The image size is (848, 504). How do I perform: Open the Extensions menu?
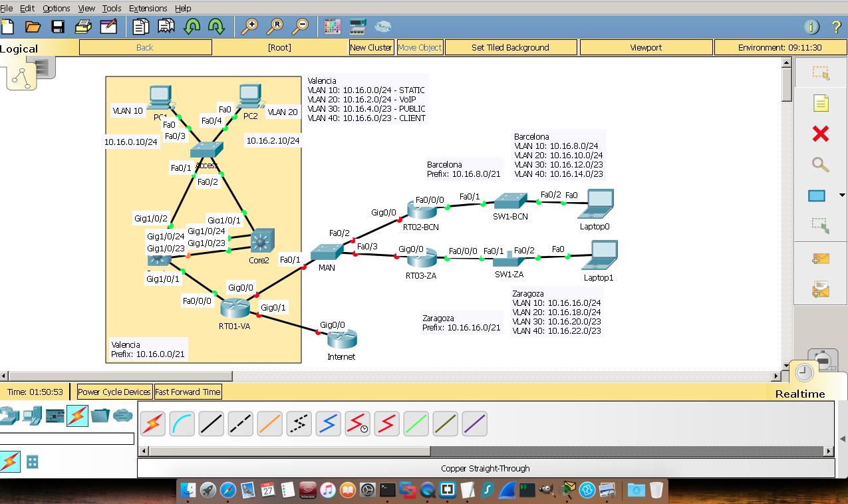point(148,8)
